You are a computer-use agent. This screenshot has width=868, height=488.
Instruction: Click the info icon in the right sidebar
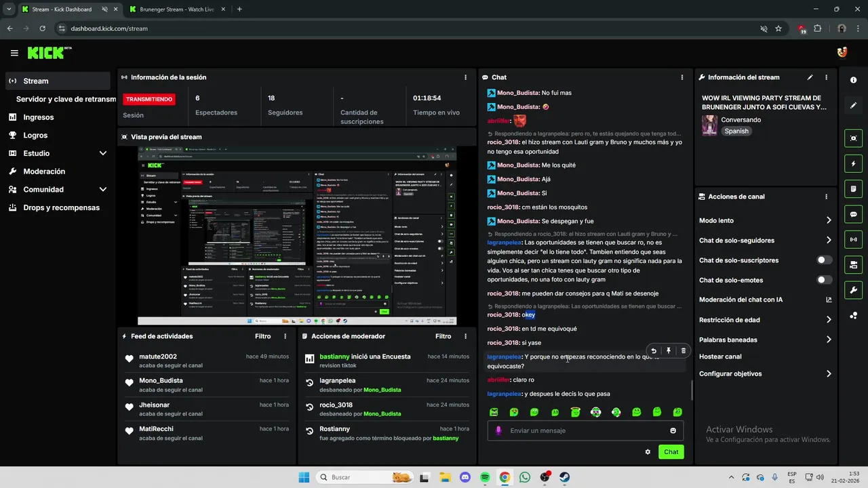point(853,80)
